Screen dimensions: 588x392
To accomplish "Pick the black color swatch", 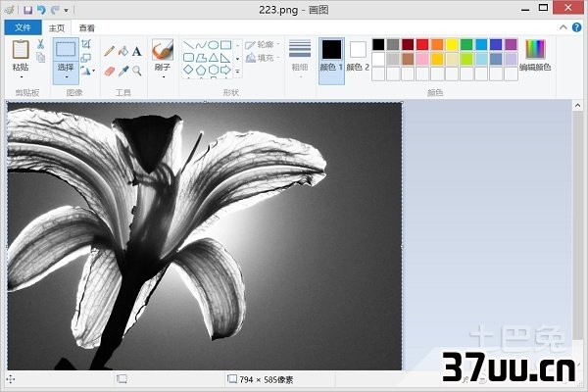I will [x=378, y=44].
